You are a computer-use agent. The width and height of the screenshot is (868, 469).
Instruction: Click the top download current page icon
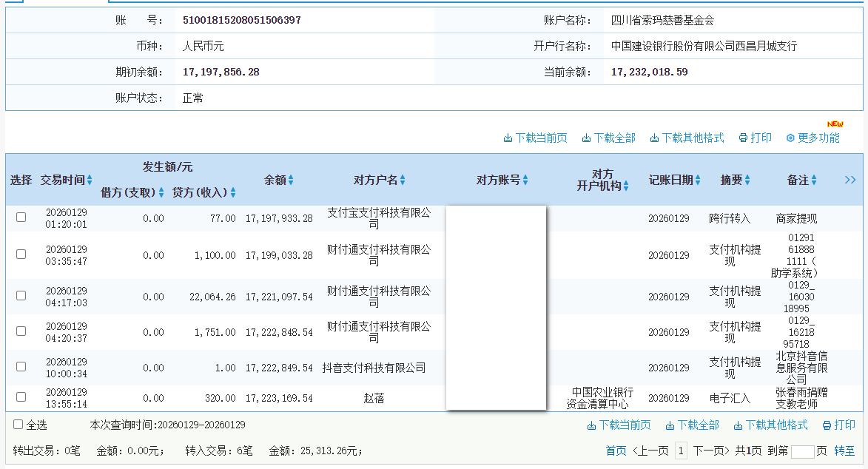coord(508,138)
